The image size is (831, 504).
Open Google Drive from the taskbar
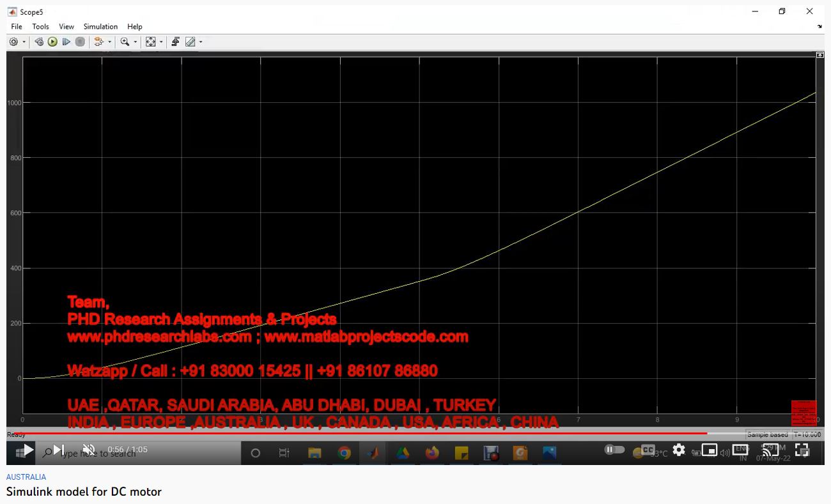[x=403, y=454]
